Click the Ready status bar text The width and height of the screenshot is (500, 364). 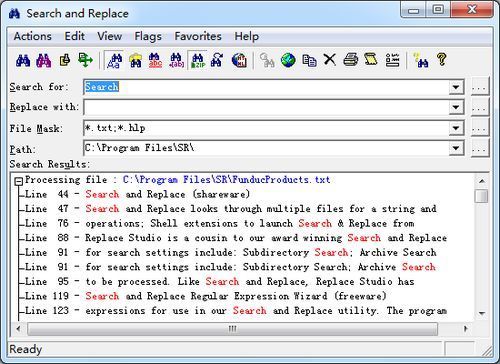click(25, 349)
